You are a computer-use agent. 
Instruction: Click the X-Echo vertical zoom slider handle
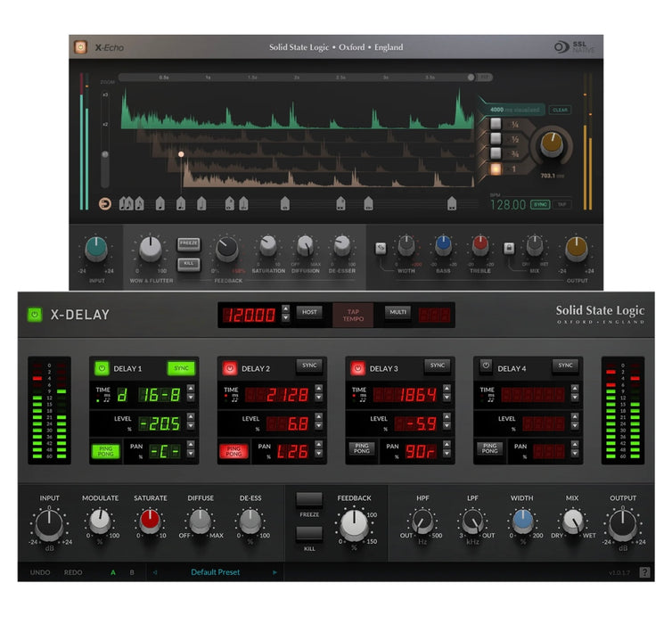[x=104, y=154]
